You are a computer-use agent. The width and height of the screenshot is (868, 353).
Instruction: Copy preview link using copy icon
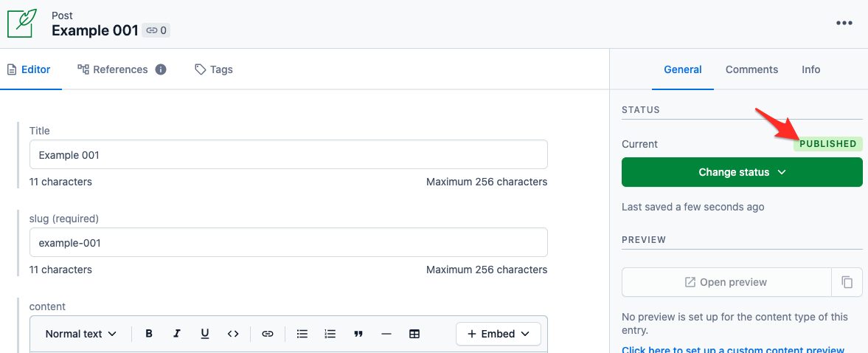847,282
